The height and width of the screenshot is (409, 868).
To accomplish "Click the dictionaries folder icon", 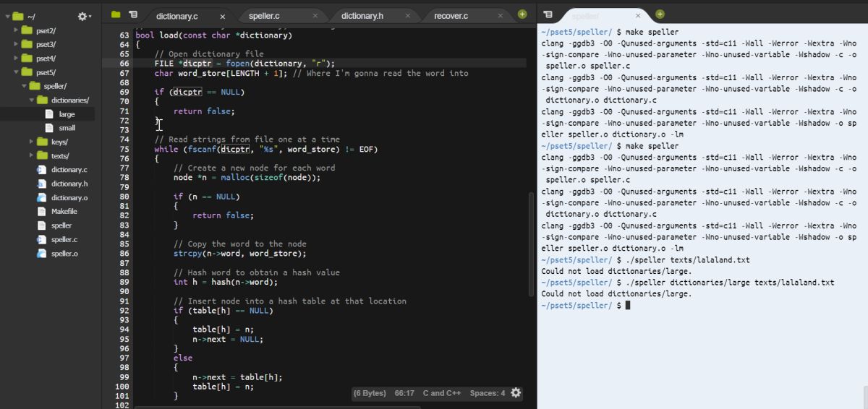I will coord(42,100).
